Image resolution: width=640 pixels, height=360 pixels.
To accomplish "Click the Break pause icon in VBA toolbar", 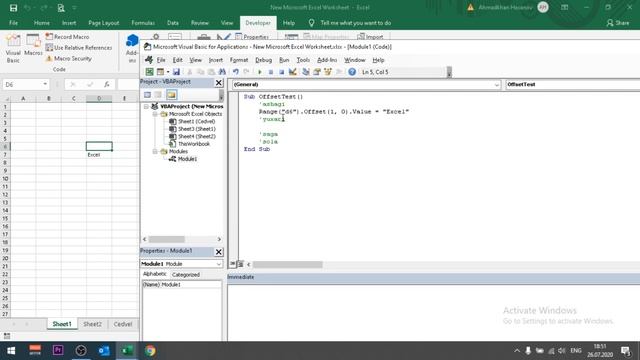I will coord(271,72).
